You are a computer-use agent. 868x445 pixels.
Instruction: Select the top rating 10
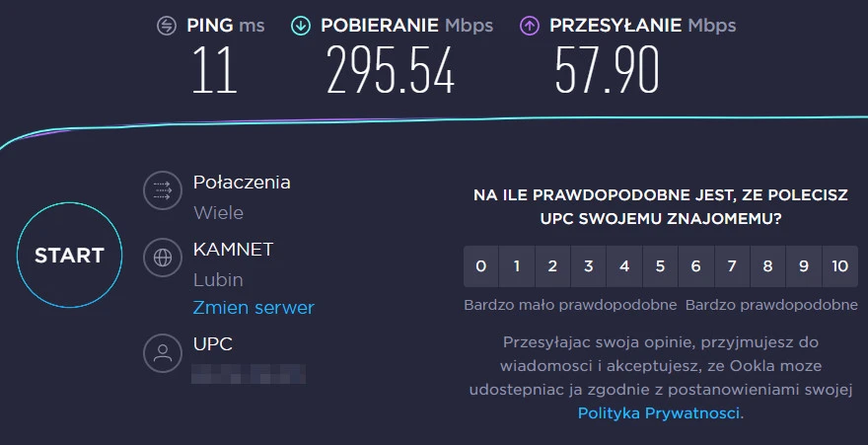pyautogui.click(x=839, y=265)
